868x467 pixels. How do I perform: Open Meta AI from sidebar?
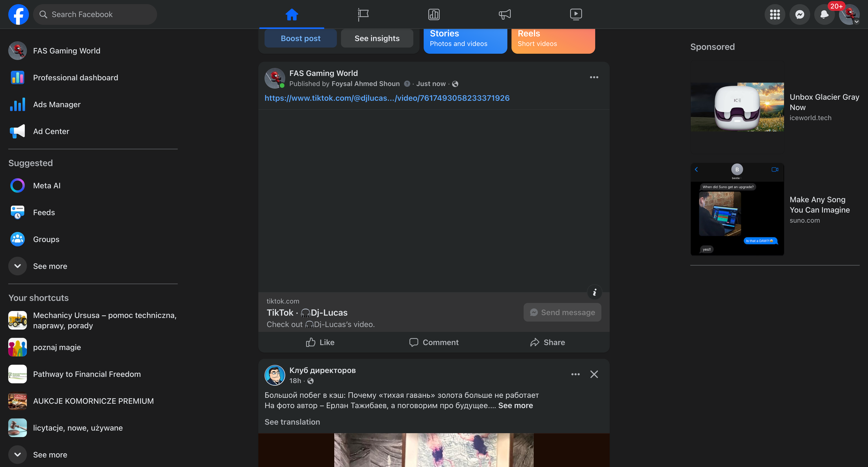47,186
